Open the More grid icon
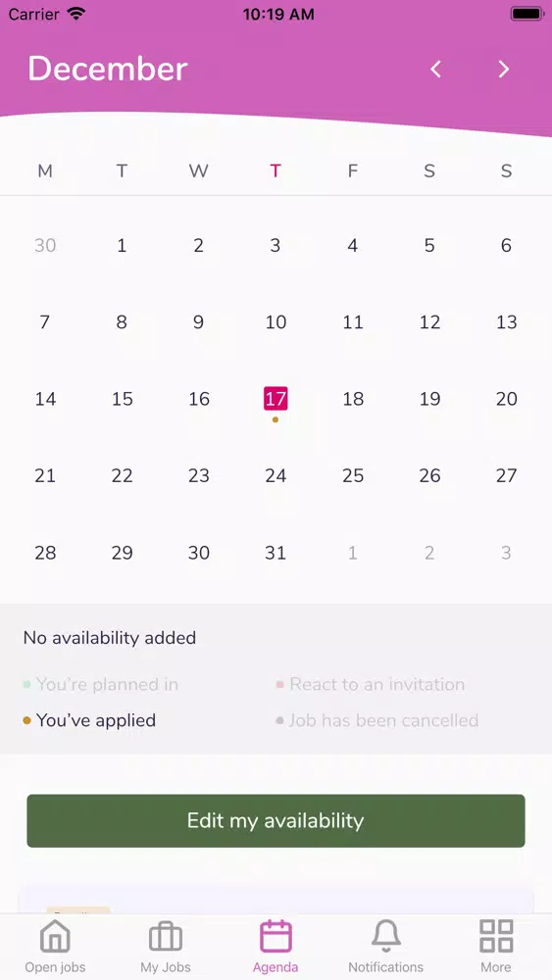The height and width of the screenshot is (980, 552). pos(496,936)
